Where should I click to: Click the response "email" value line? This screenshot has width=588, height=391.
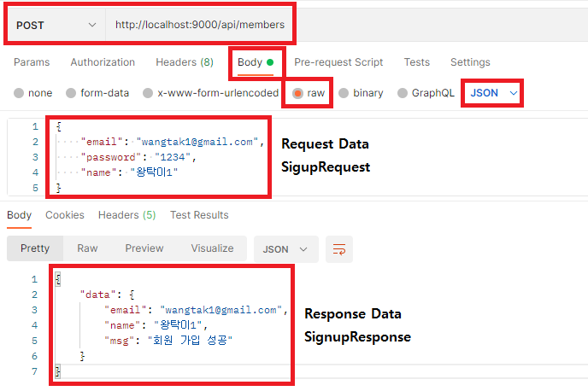(x=196, y=310)
